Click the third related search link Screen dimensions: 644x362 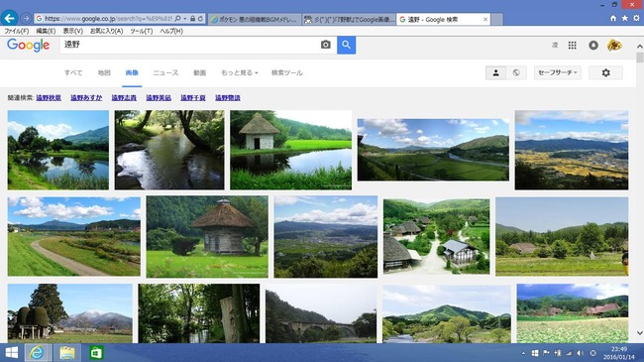click(x=124, y=98)
